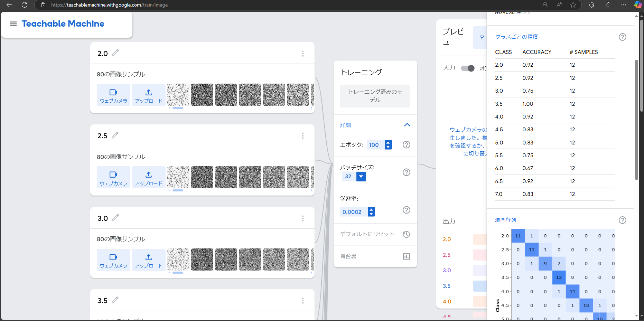
Task: Select first image thumbnail in class 2.0
Action: (178, 95)
